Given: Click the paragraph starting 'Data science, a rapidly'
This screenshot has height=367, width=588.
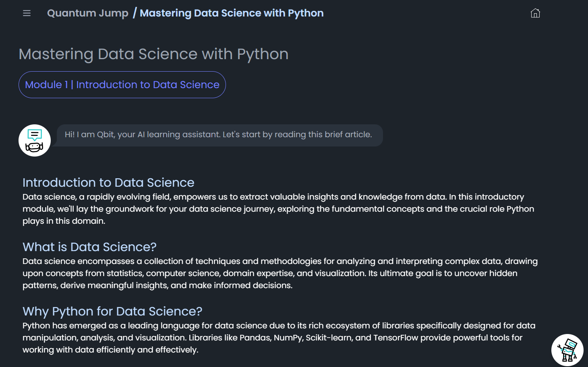Looking at the screenshot, I should click(278, 209).
